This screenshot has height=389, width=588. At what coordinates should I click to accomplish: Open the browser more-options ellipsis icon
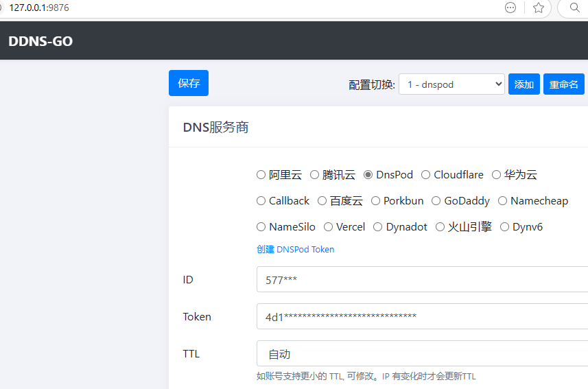coord(510,8)
